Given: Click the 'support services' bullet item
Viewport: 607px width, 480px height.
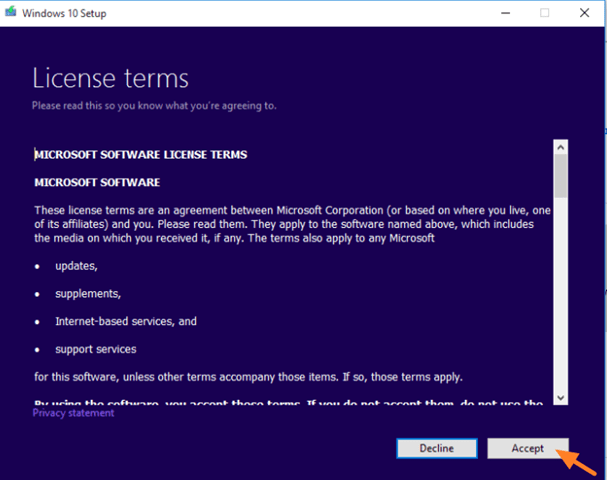Looking at the screenshot, I should [x=96, y=349].
